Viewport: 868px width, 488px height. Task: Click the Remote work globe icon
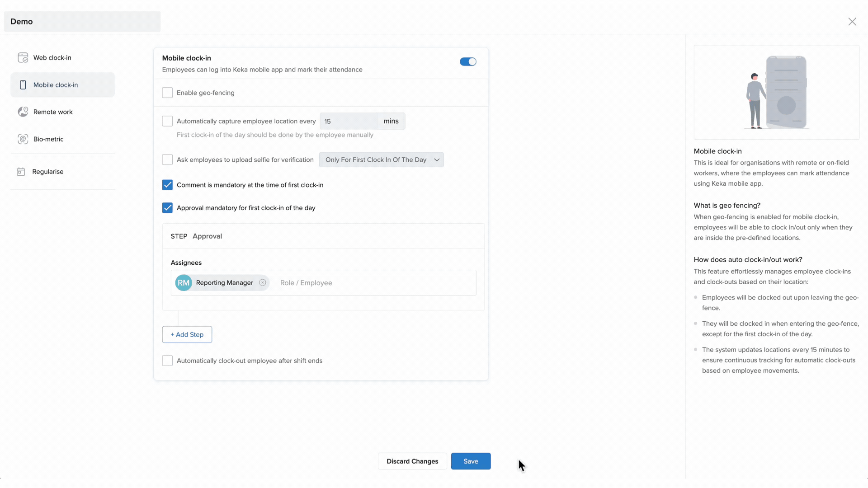click(x=23, y=112)
